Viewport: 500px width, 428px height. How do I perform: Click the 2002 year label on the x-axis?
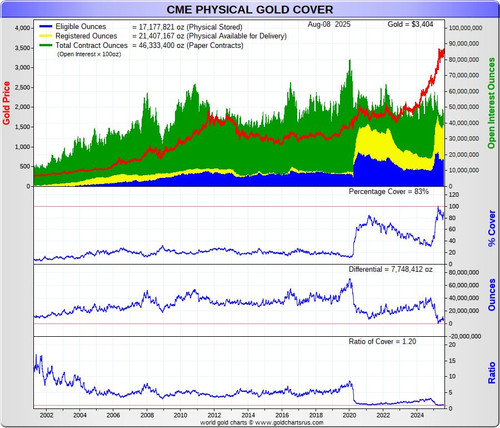coord(46,415)
